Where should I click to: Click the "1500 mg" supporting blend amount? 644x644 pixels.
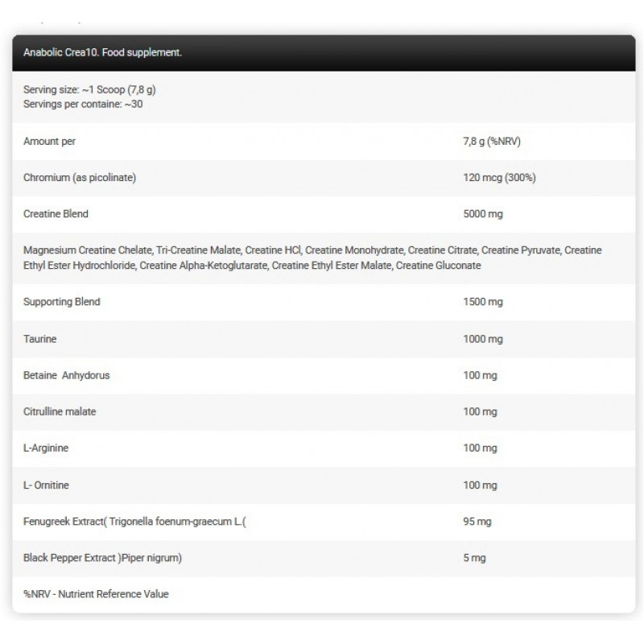click(x=484, y=302)
